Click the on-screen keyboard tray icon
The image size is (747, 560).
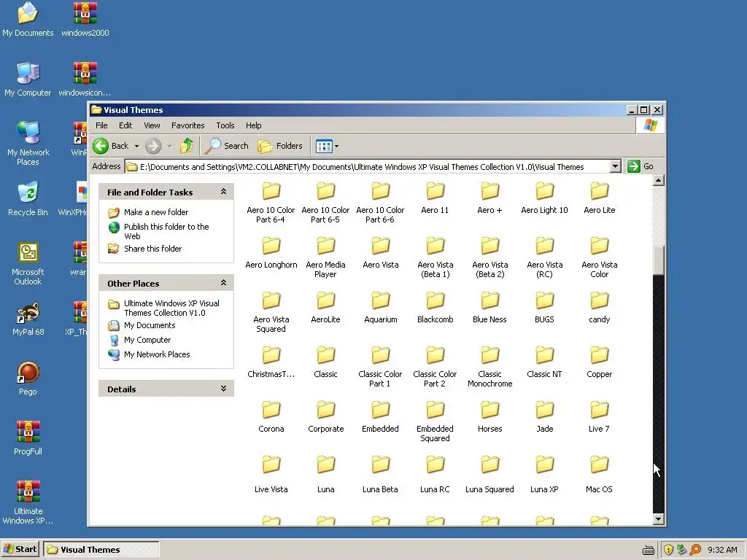click(x=649, y=550)
